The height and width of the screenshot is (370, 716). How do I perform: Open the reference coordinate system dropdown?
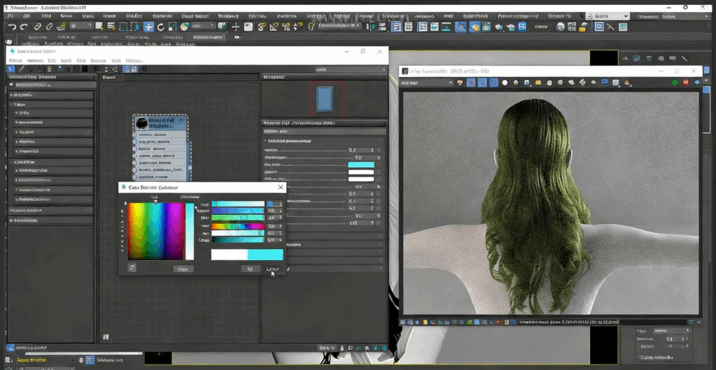205,26
